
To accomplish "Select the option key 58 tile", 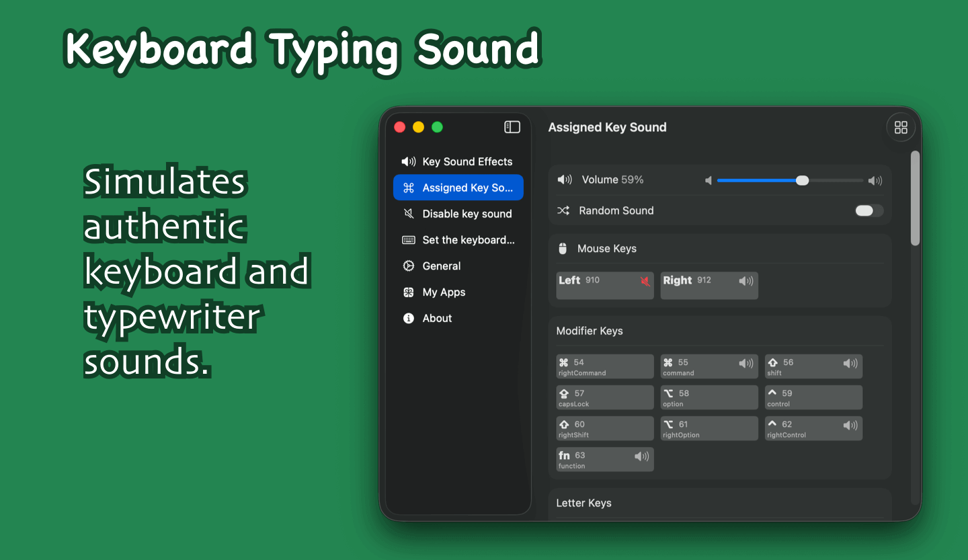I will pyautogui.click(x=709, y=398).
